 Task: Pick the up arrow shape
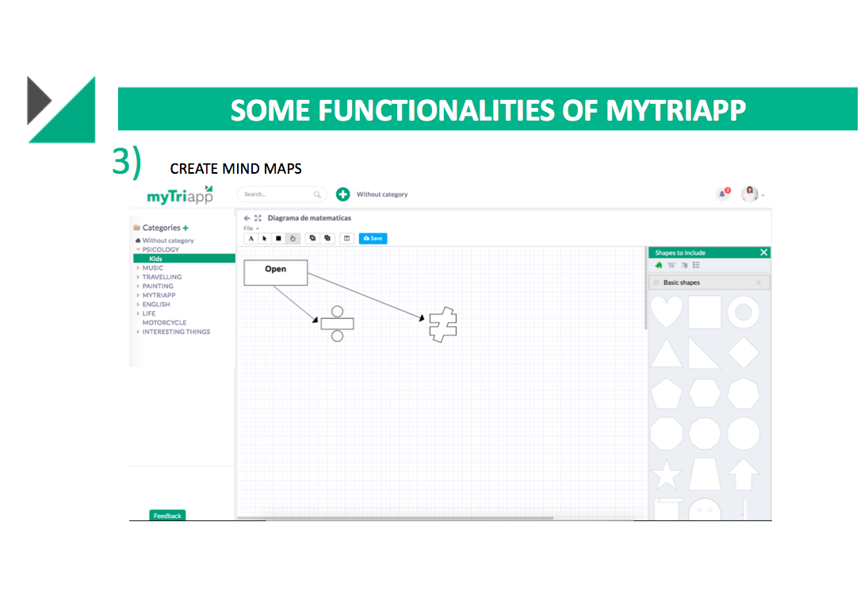[744, 475]
